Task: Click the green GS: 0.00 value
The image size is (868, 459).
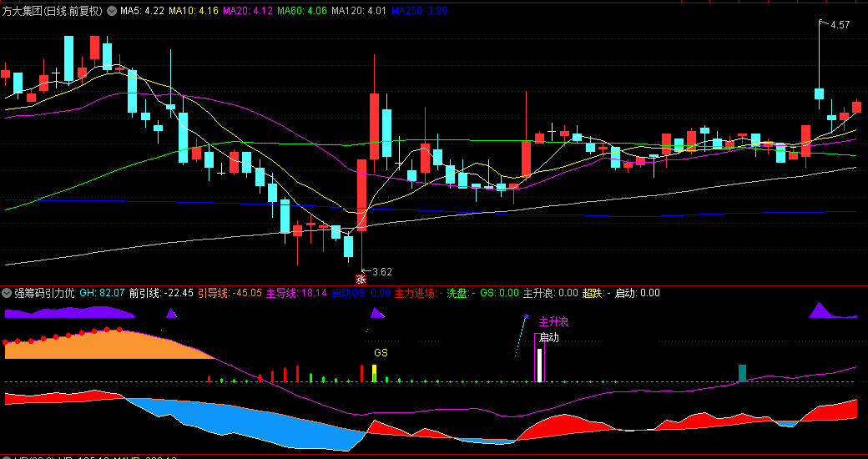Action: click(x=499, y=293)
